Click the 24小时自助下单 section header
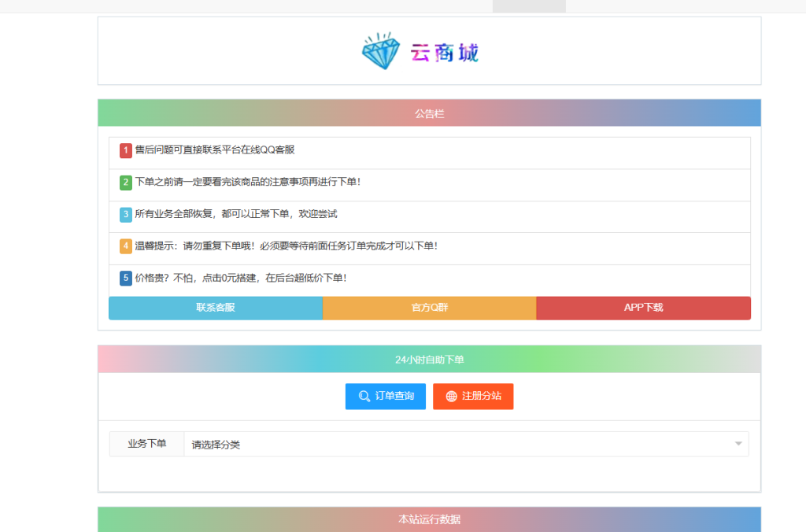The height and width of the screenshot is (532, 806). pos(429,358)
